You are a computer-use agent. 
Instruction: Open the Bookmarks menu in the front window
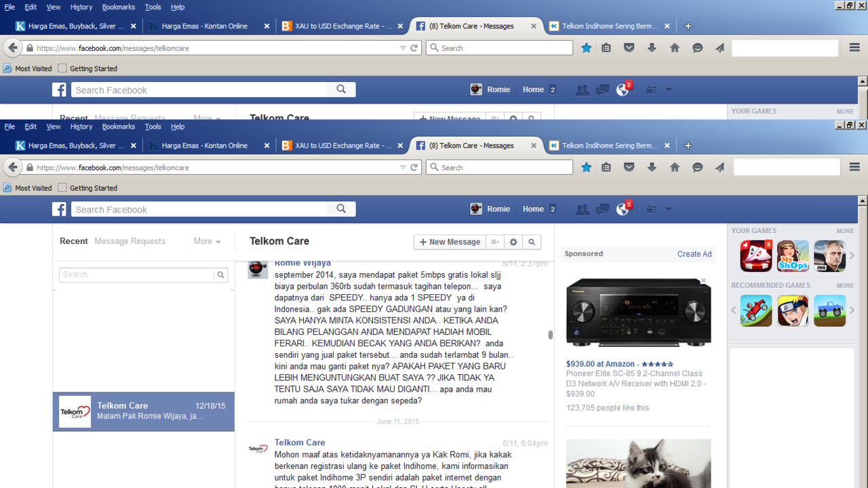point(119,127)
